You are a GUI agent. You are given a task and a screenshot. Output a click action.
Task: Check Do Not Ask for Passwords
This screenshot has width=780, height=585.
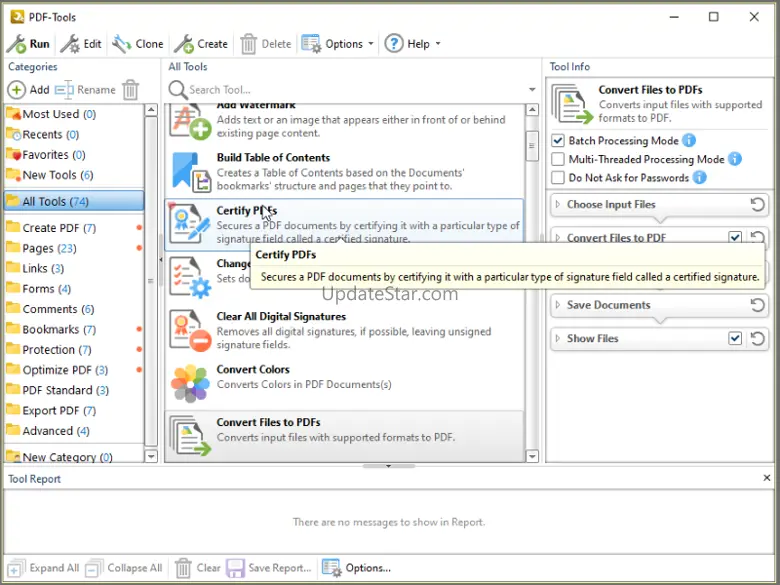pos(559,178)
